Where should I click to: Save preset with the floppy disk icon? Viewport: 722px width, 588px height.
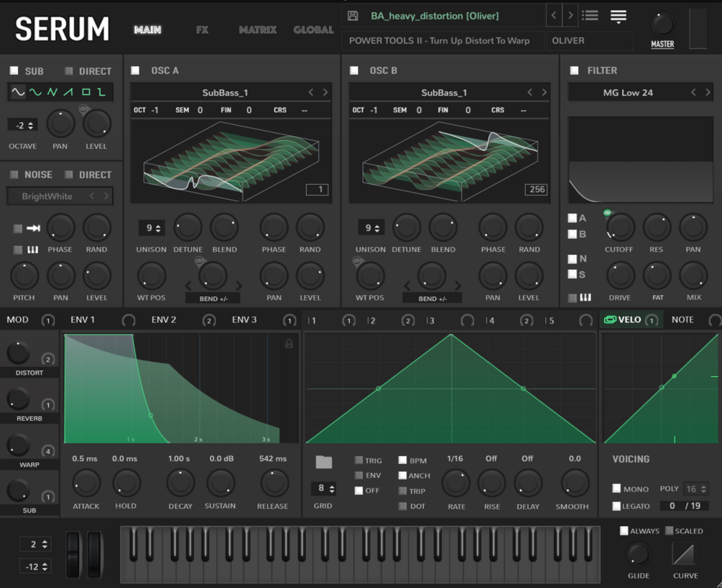[353, 16]
